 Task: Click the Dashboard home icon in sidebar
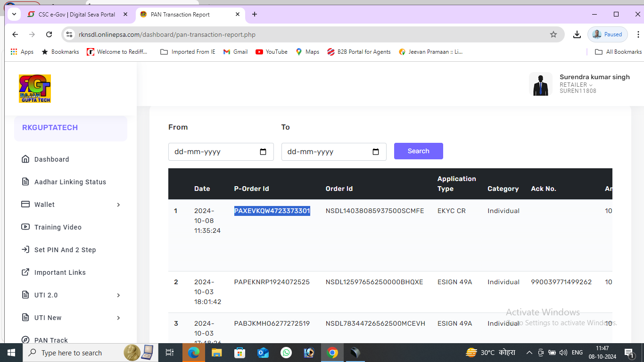pos(25,159)
